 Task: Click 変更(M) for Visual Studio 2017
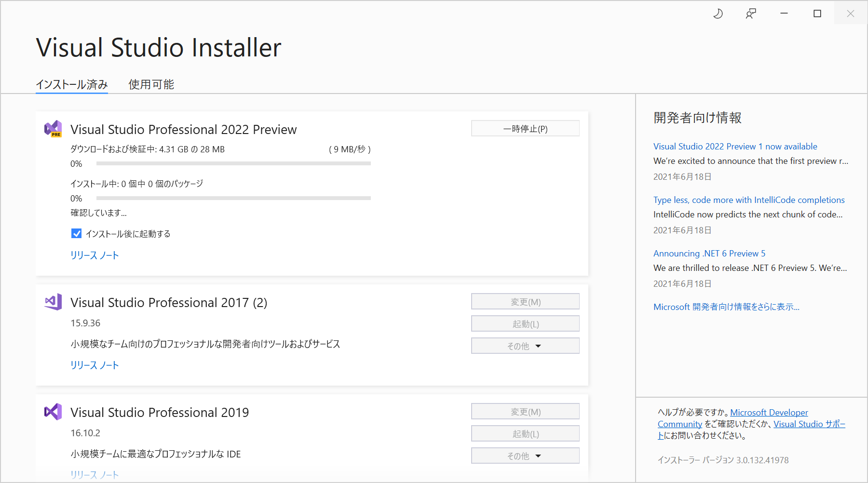(x=525, y=302)
